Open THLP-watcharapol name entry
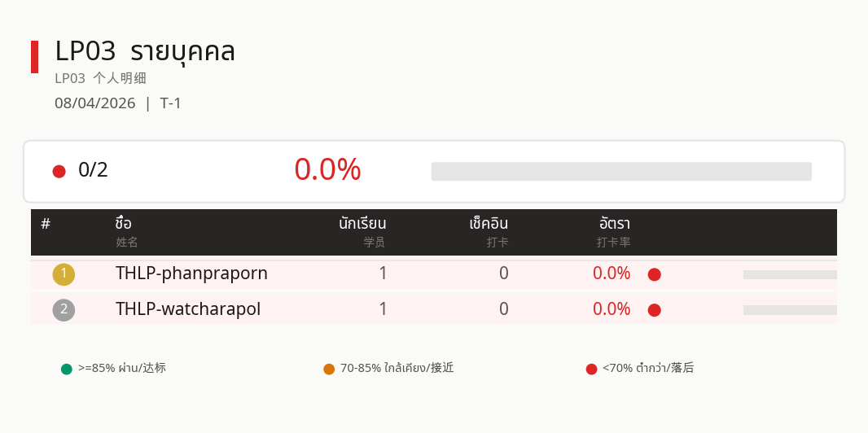 pyautogui.click(x=188, y=309)
